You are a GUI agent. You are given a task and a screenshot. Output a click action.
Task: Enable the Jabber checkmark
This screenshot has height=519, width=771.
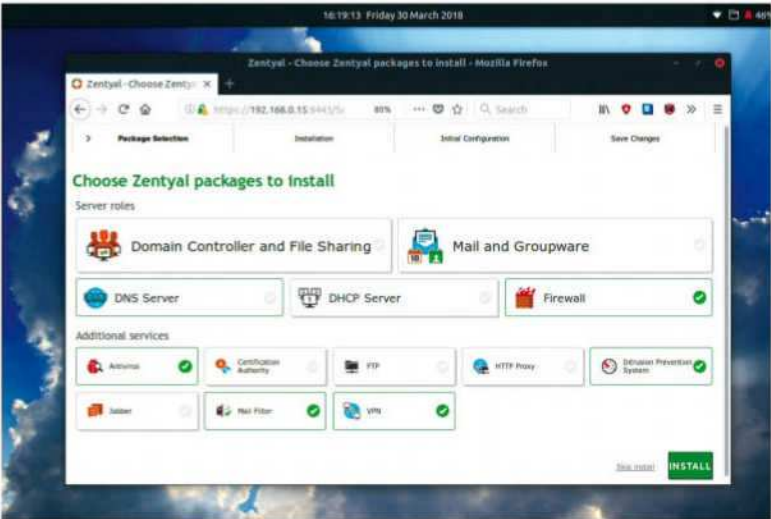click(x=185, y=411)
